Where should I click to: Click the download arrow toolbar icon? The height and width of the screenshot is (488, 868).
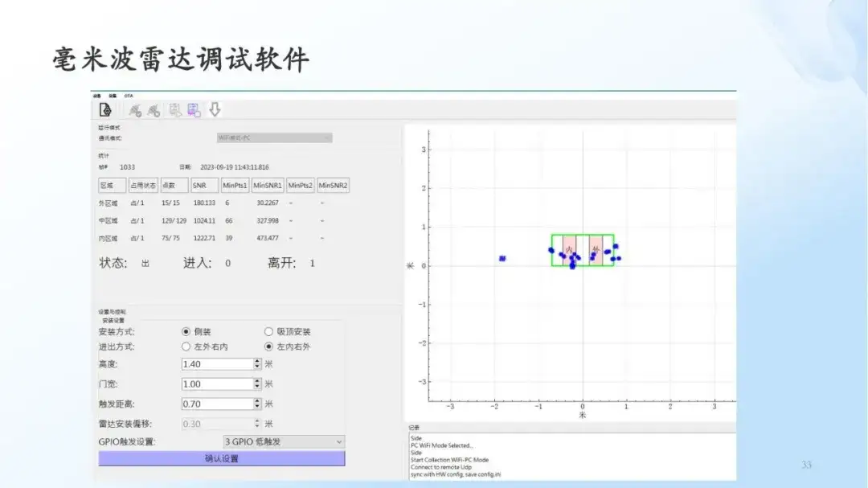[x=215, y=109]
